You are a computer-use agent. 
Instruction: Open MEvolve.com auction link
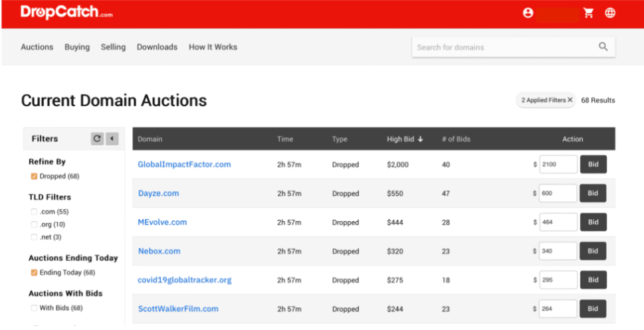(162, 222)
